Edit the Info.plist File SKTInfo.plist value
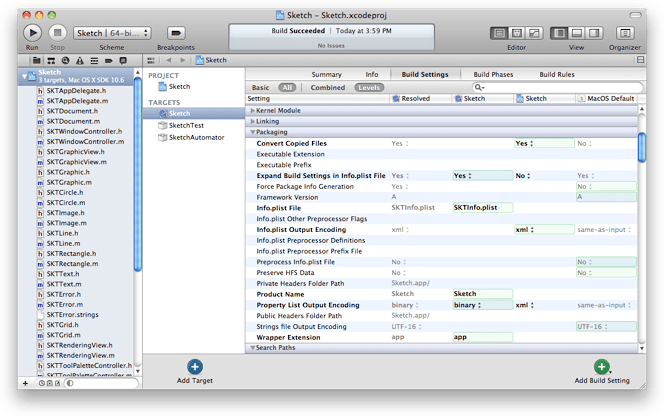Image resolution: width=664 pixels, height=416 pixels. click(482, 208)
